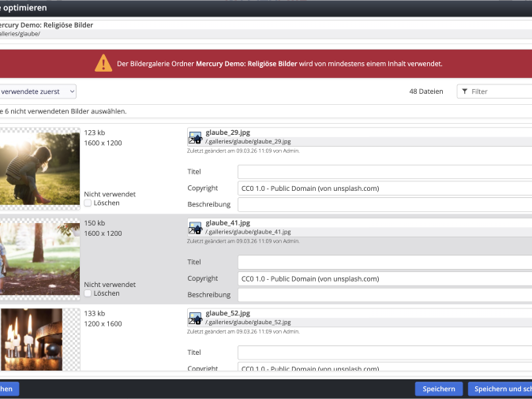Edit the Copyright field of glaube_29.jpg
532x399 pixels.
click(x=384, y=188)
